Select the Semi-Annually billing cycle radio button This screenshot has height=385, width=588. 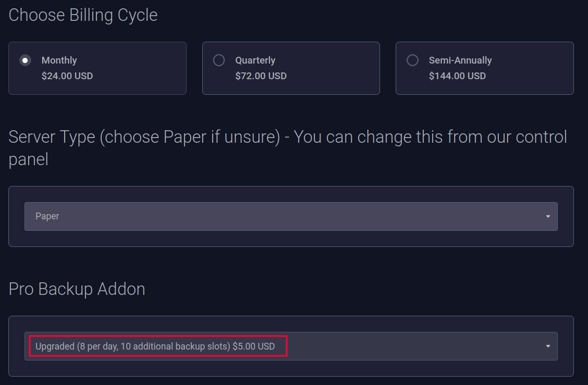412,60
